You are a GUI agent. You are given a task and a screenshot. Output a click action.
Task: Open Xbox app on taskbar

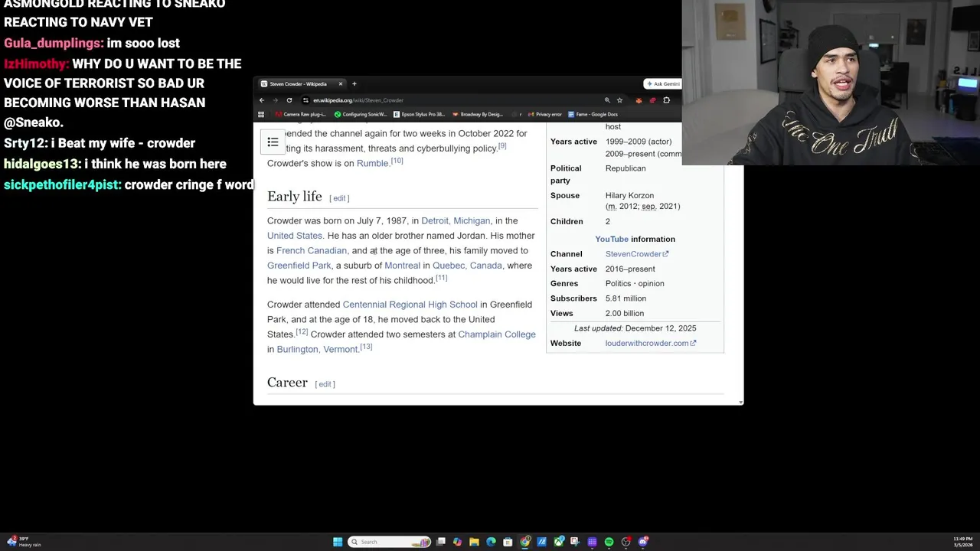(x=558, y=542)
